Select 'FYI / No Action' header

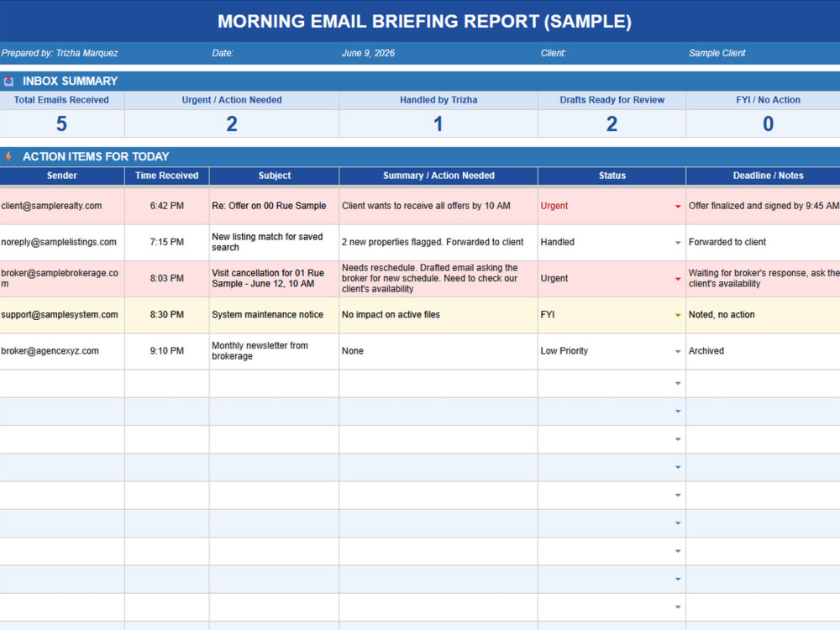click(763, 100)
